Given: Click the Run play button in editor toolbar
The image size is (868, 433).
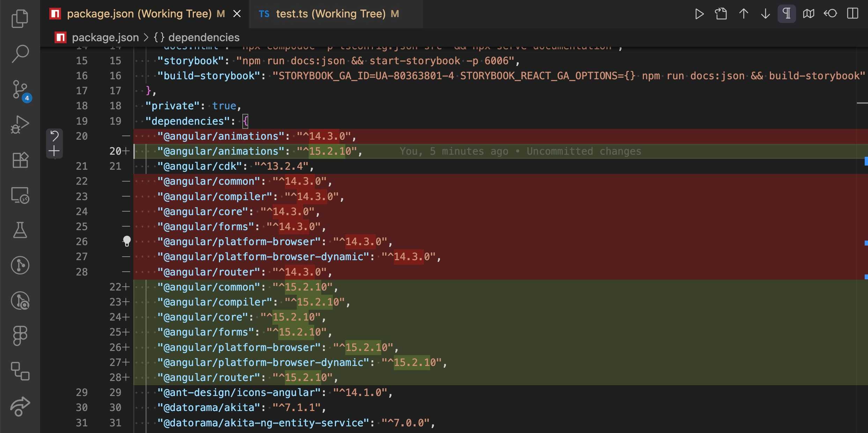Looking at the screenshot, I should point(699,14).
